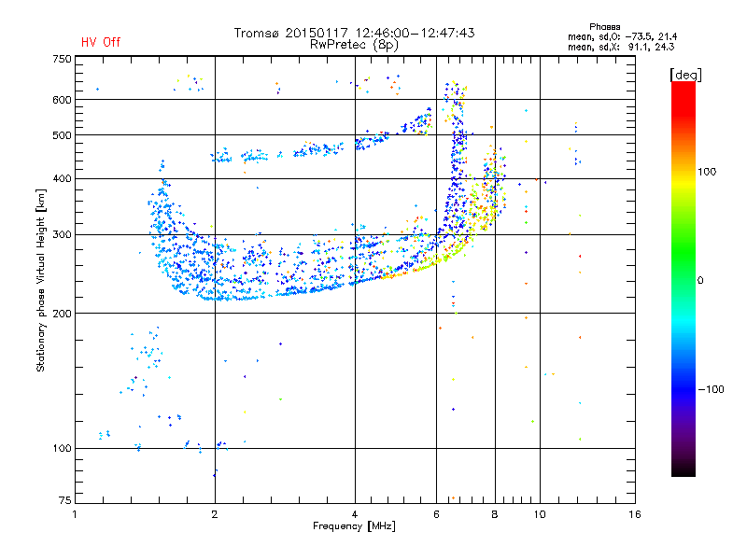Click the Phases header text

click(x=604, y=27)
